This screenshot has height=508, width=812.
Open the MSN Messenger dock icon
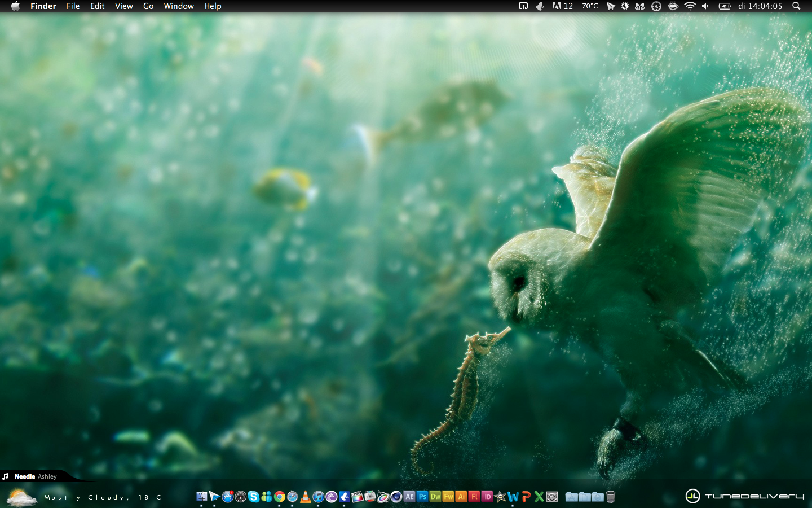click(266, 497)
